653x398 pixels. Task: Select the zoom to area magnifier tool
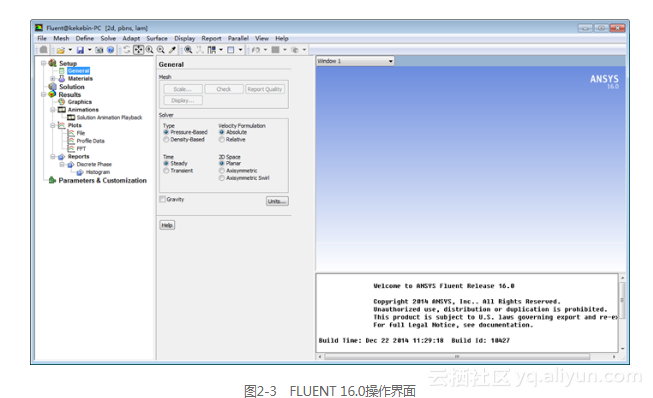161,50
